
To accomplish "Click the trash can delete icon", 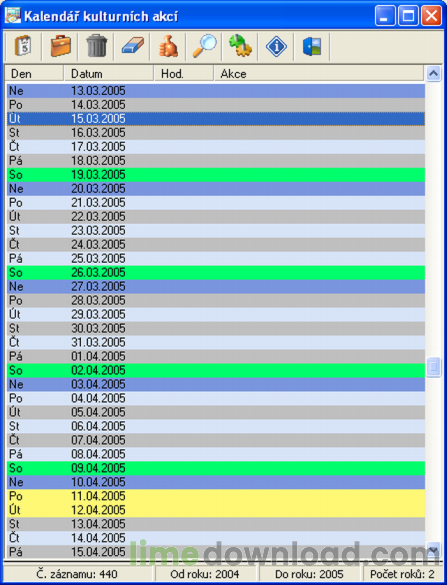I will pyautogui.click(x=96, y=46).
